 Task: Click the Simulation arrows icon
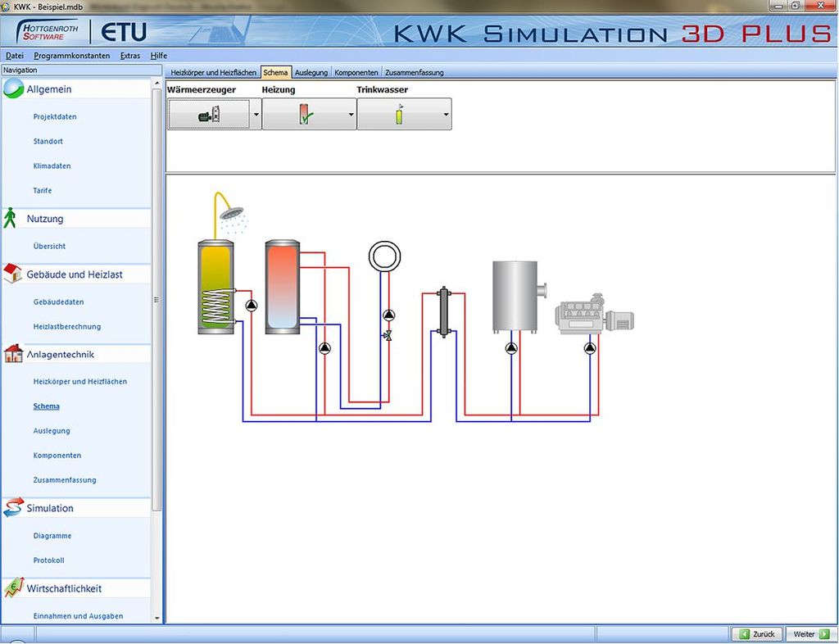point(13,508)
